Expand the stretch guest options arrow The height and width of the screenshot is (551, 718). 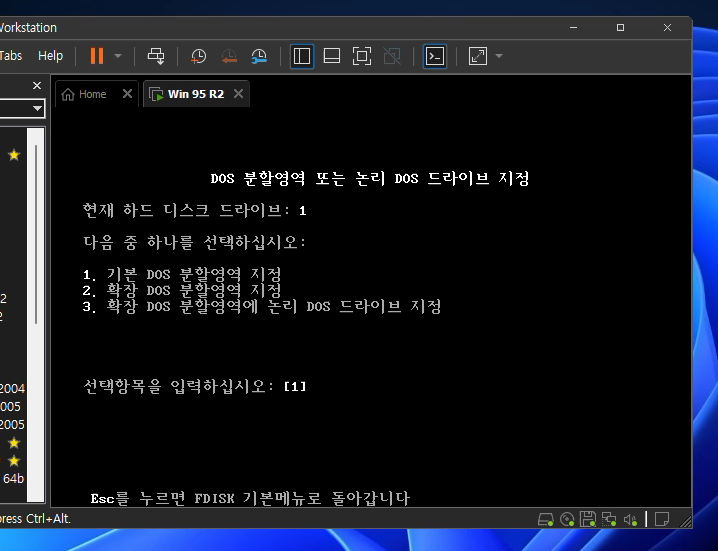click(499, 56)
